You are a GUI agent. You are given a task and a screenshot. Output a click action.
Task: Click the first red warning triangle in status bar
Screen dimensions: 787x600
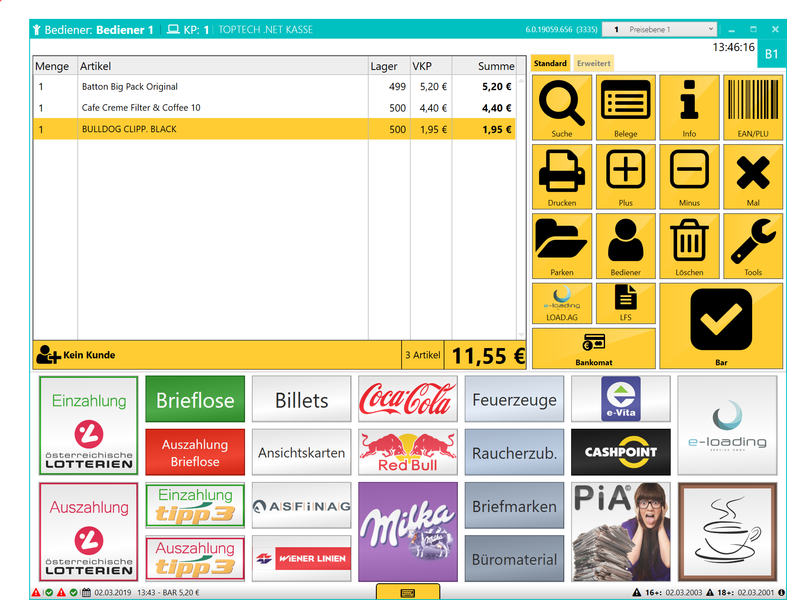point(36,592)
